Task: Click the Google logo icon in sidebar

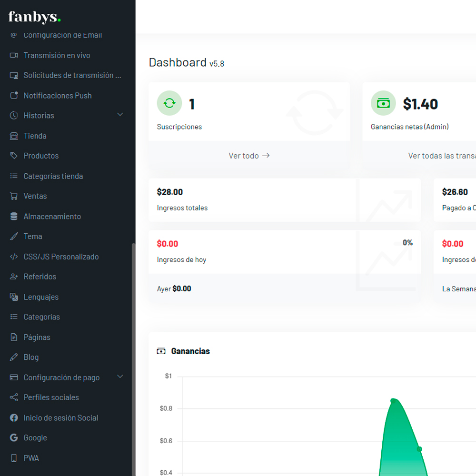Action: [x=14, y=438]
